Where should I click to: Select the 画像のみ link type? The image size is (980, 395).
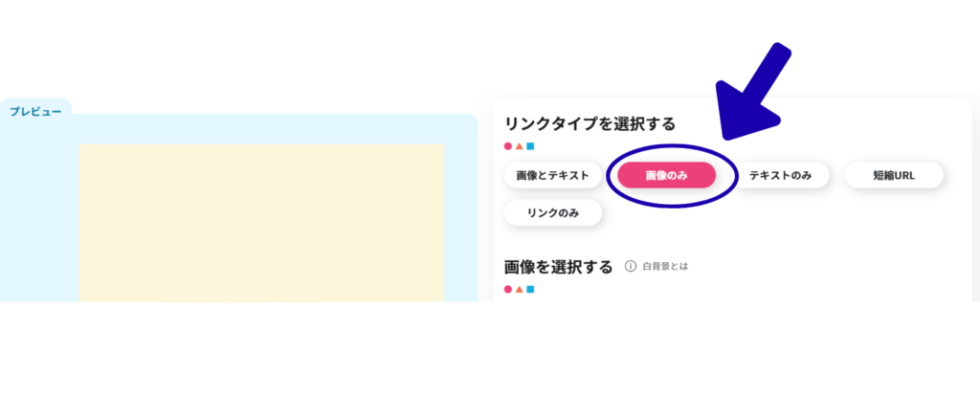(x=666, y=176)
